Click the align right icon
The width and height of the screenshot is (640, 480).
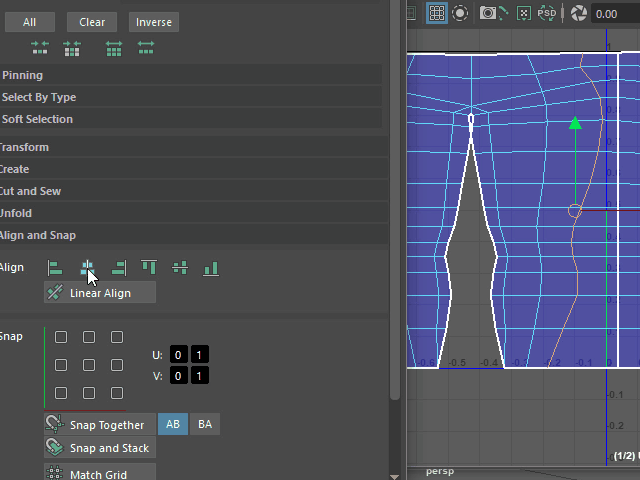click(119, 268)
